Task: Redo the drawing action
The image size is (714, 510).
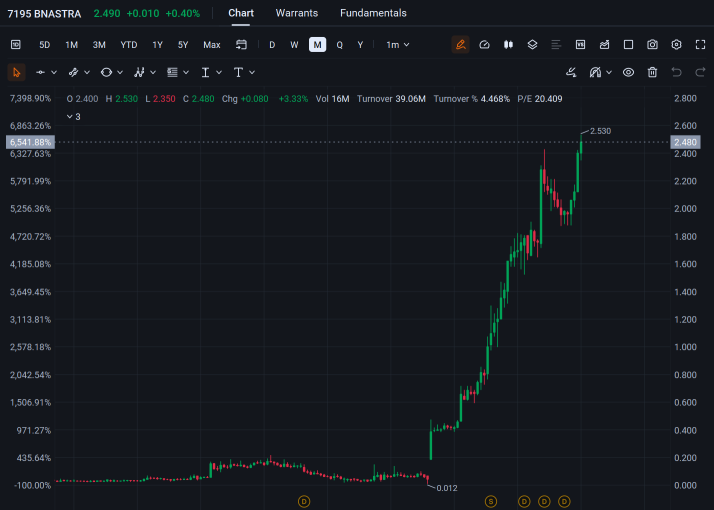Action: point(700,72)
